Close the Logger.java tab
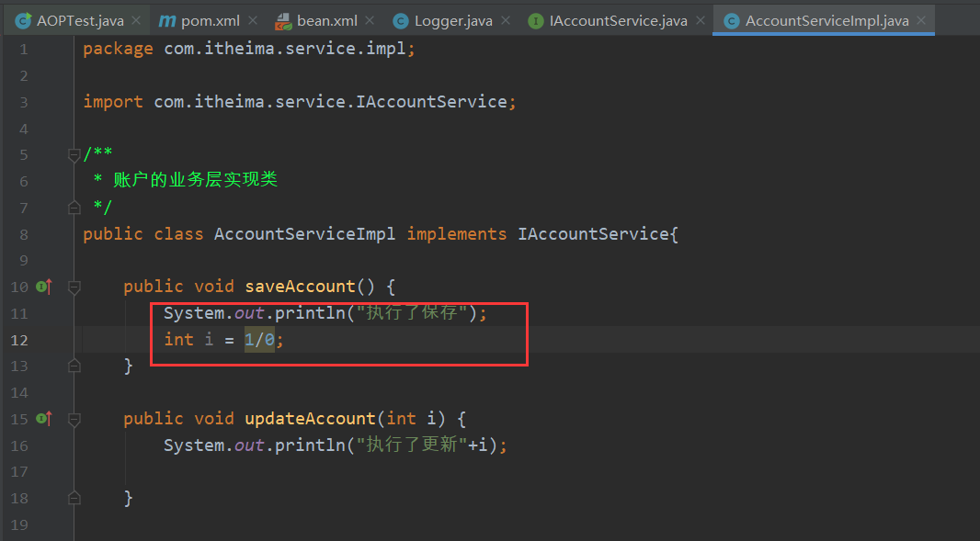The image size is (980, 541). (x=505, y=20)
